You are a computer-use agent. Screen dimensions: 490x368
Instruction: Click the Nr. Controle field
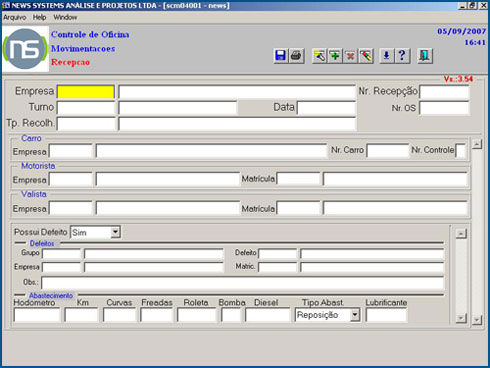coord(460,151)
